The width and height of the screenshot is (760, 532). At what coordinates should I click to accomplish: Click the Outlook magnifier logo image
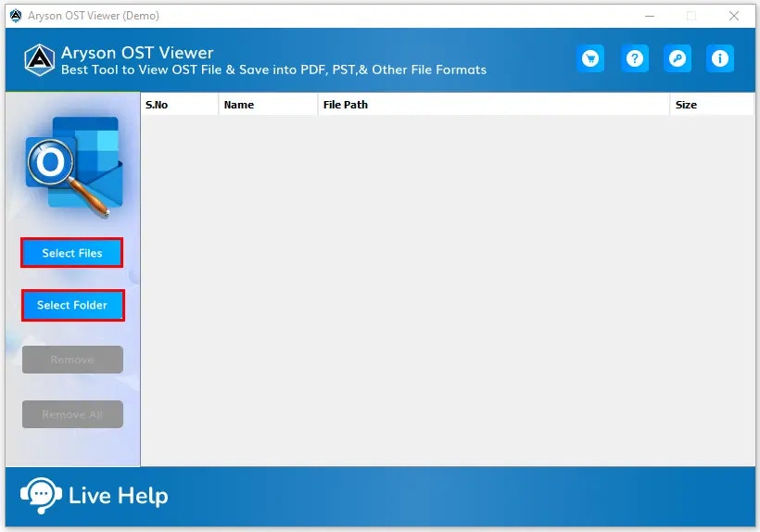[x=73, y=167]
